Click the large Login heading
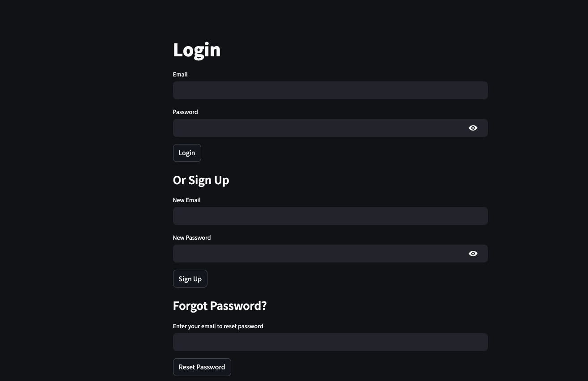This screenshot has width=588, height=381. click(197, 50)
